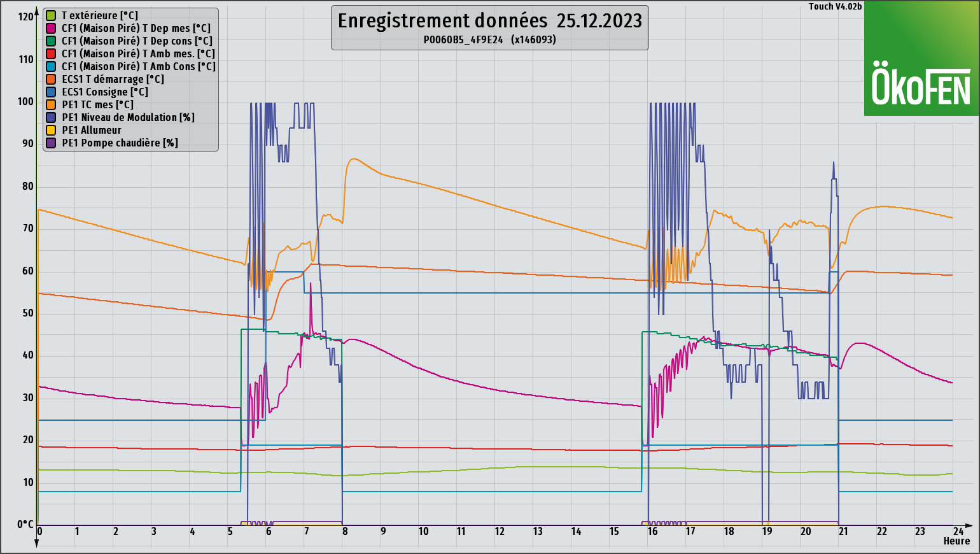Screen dimensions: 980x554
Task: Click hour 14 on the time axis
Action: [x=576, y=531]
